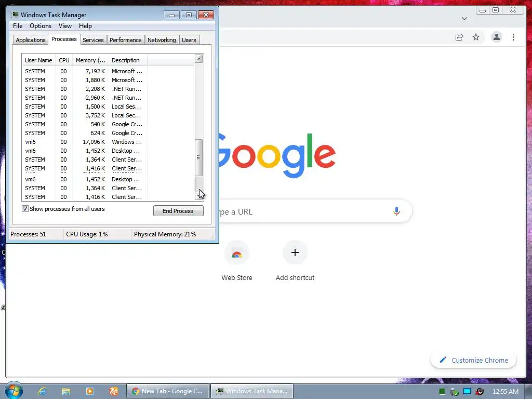This screenshot has width=532, height=399.
Task: Click the Physical Memory: 21% status text
Action: (165, 234)
